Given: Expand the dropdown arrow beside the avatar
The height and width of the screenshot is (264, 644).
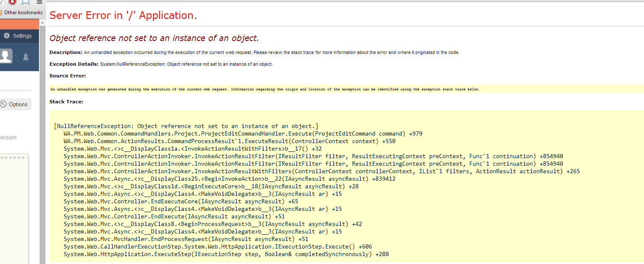Looking at the screenshot, I should [x=16, y=56].
